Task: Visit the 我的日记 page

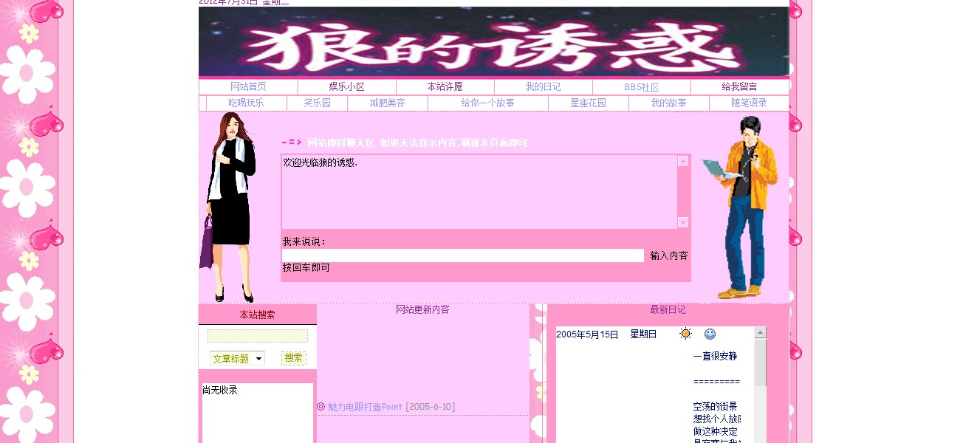Action: pyautogui.click(x=544, y=87)
